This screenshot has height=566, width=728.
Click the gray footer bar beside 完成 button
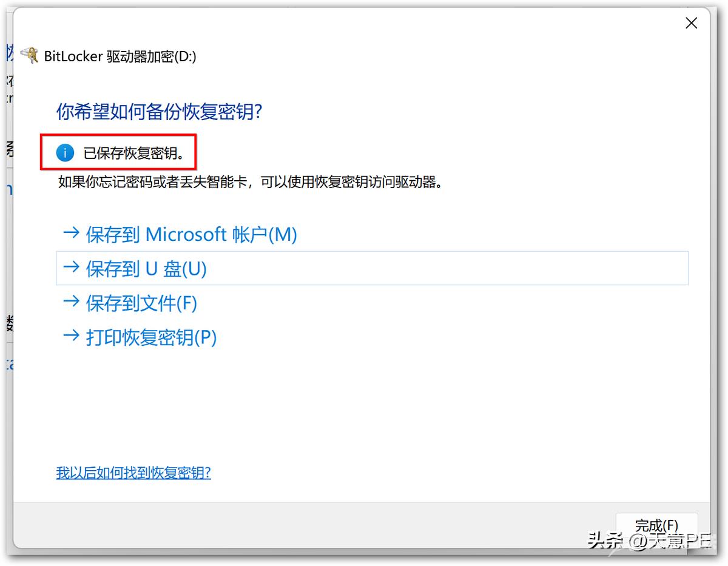(303, 525)
